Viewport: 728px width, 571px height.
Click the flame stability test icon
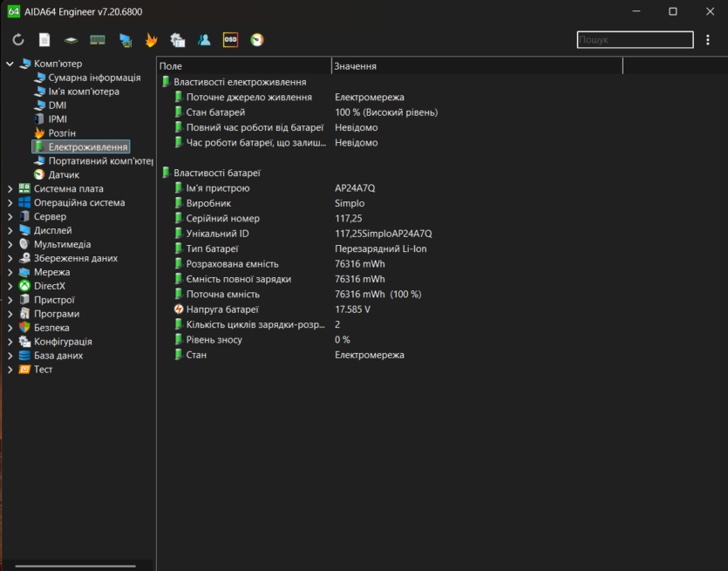151,40
